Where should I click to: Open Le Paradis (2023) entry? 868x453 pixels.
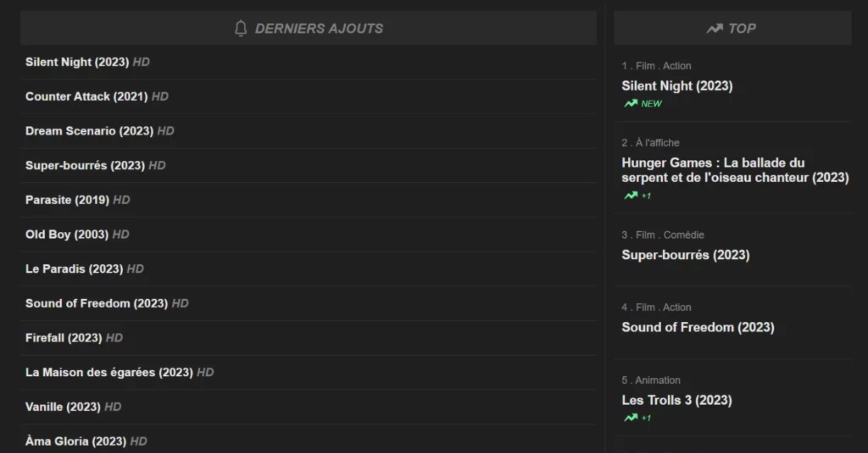tap(74, 269)
